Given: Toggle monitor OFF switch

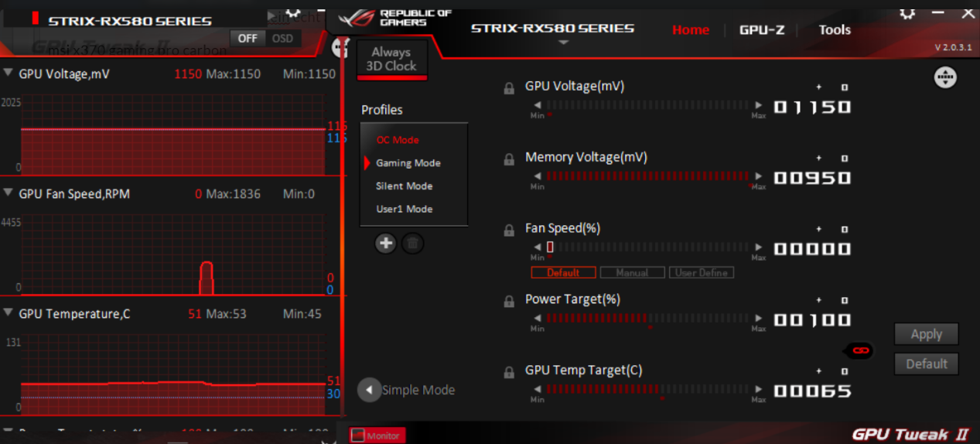Looking at the screenshot, I should tap(248, 38).
